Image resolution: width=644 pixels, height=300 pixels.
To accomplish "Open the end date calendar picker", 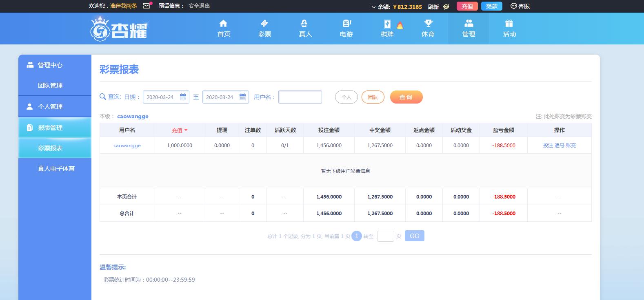I will (243, 97).
